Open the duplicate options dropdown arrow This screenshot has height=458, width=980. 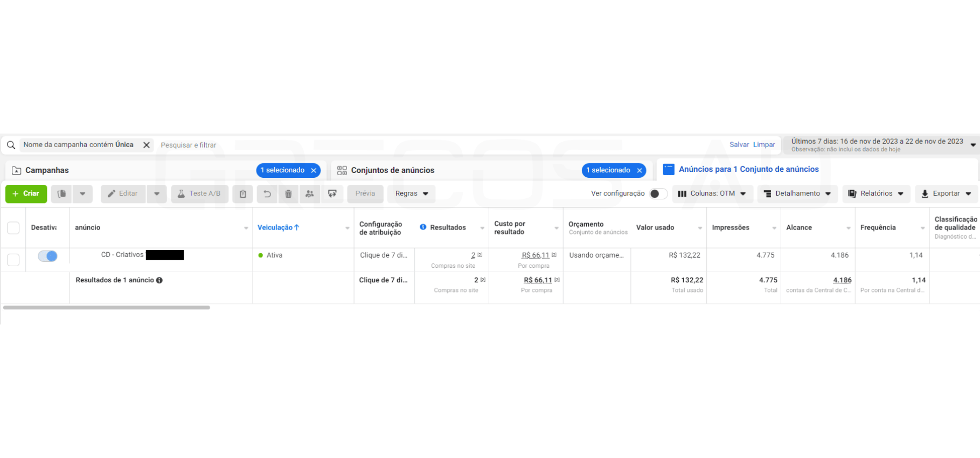tap(82, 193)
